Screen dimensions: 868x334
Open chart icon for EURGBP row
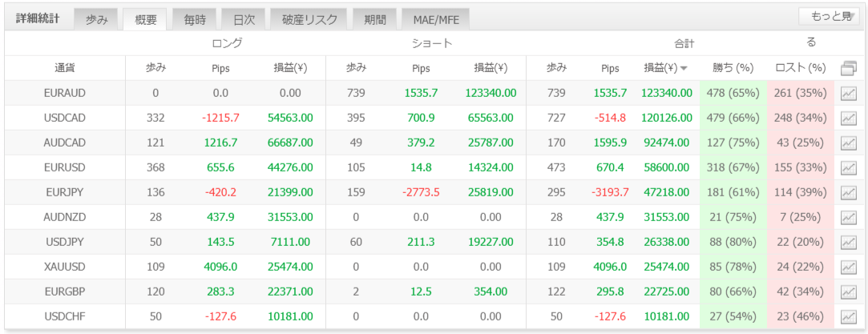tap(848, 292)
